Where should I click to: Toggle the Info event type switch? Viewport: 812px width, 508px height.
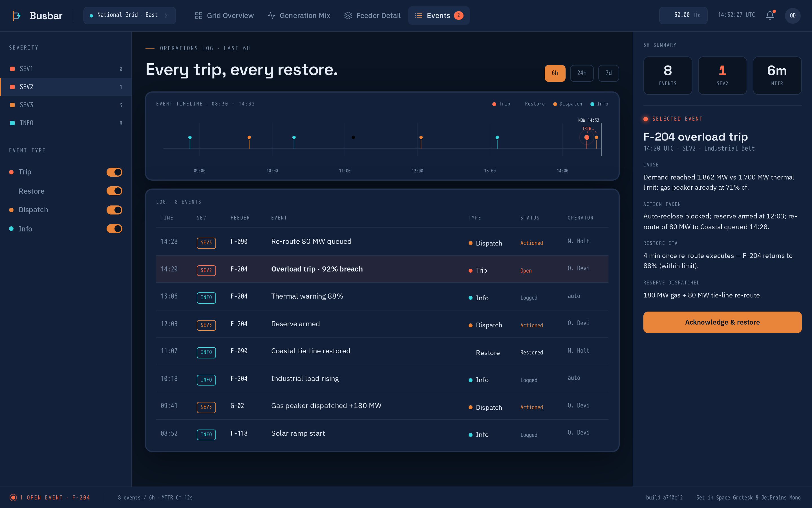tap(114, 229)
